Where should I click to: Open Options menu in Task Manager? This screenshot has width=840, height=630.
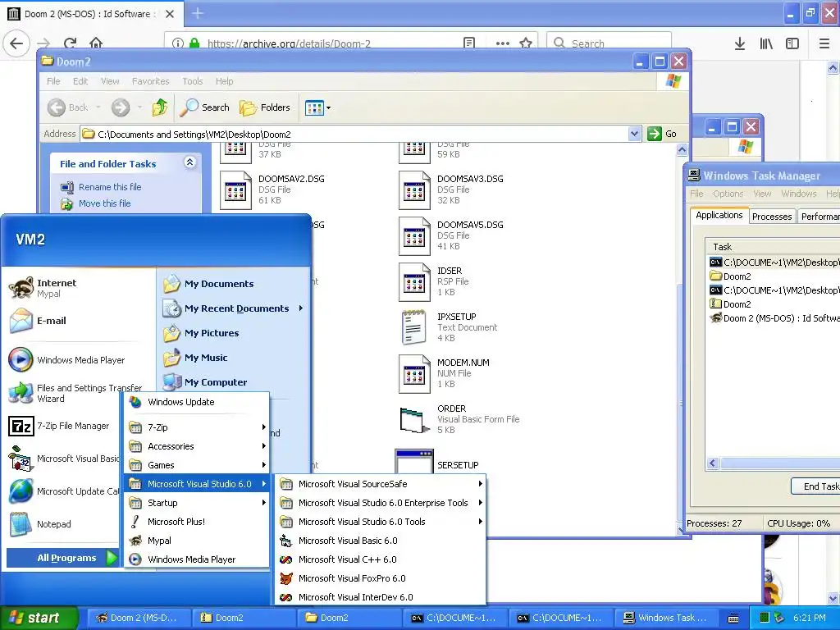click(x=728, y=194)
